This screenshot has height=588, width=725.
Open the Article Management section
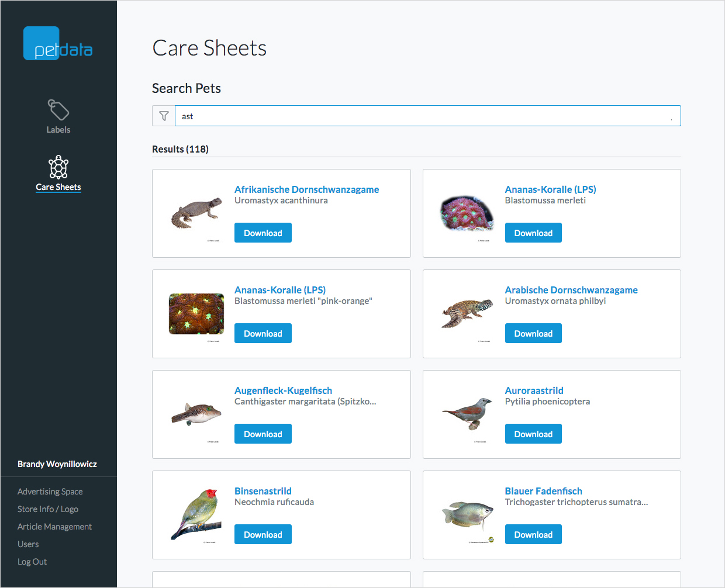click(x=54, y=526)
